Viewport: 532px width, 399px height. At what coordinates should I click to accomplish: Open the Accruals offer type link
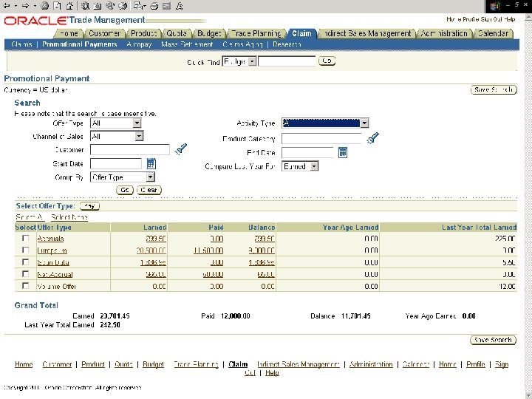click(50, 239)
